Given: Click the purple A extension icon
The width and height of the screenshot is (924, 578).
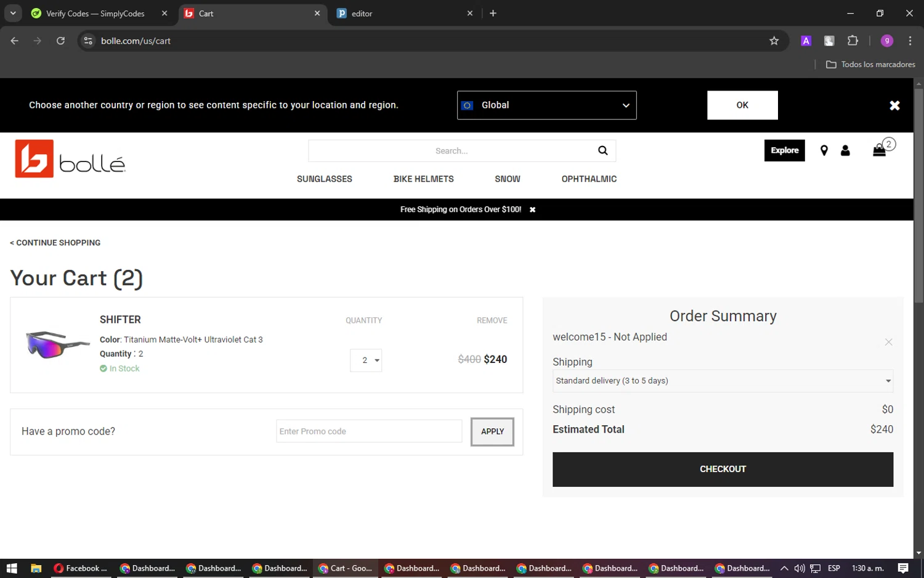Looking at the screenshot, I should pyautogui.click(x=806, y=41).
